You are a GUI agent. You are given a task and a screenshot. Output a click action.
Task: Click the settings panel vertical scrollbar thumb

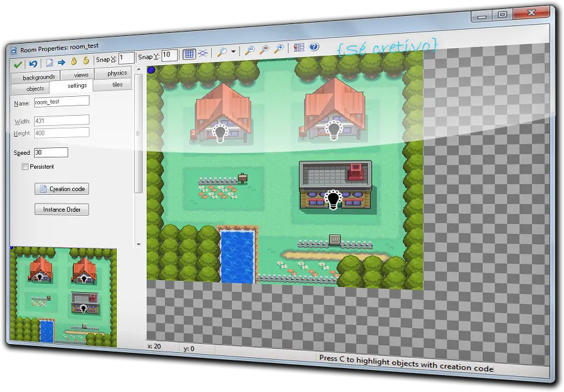pyautogui.click(x=138, y=133)
